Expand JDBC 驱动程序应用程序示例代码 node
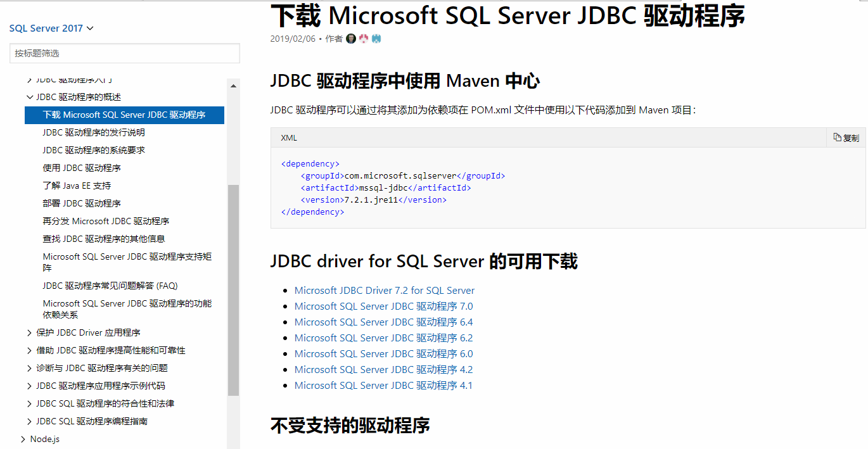Screen dimensions: 868x449 (30, 386)
